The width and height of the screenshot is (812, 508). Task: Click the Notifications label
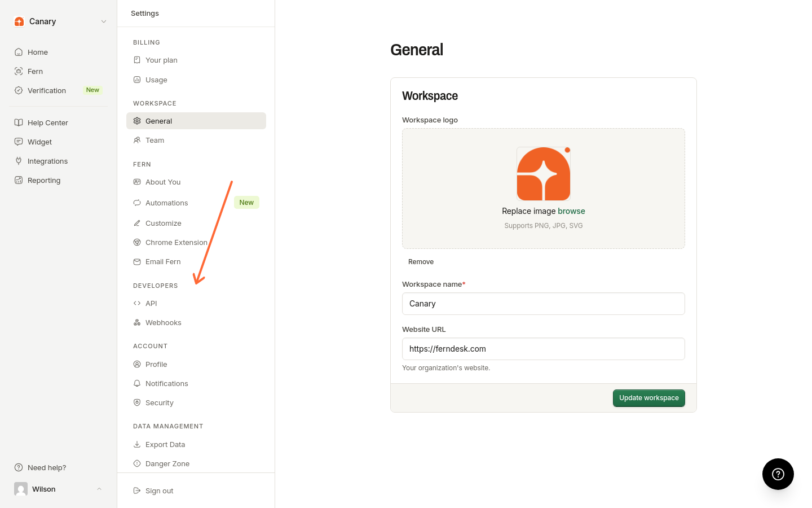pyautogui.click(x=167, y=383)
